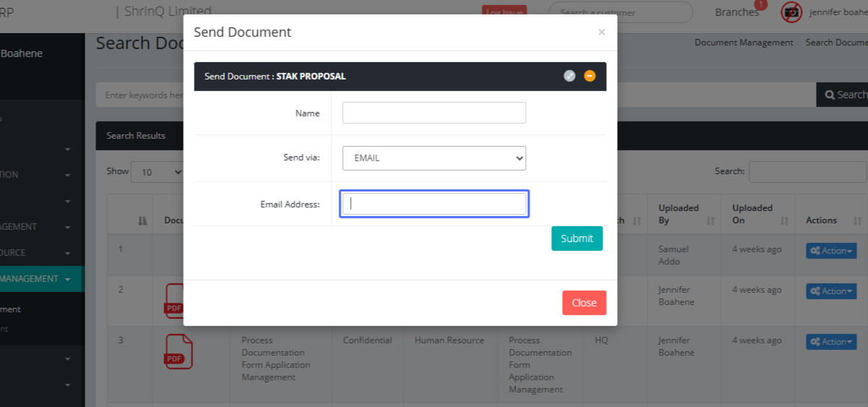Screen dimensions: 868x407
Task: Click the sort icon on Uploaded On column
Action: pyautogui.click(x=783, y=220)
